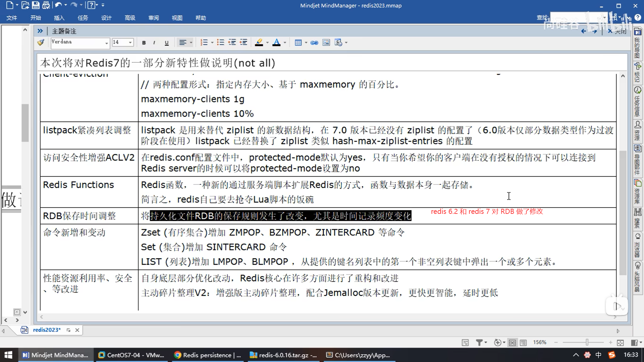Viewport: 644px width, 362px height.
Task: Click the zoom slider handle
Action: (587, 342)
